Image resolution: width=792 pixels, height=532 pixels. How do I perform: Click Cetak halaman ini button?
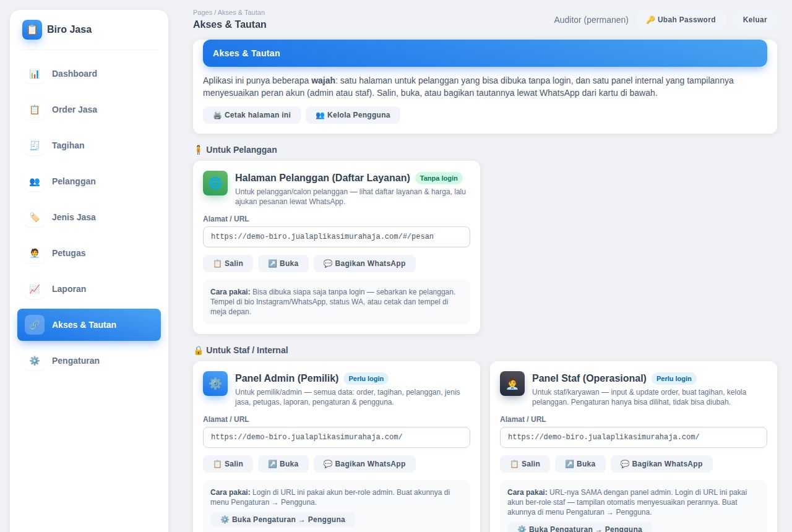point(252,115)
